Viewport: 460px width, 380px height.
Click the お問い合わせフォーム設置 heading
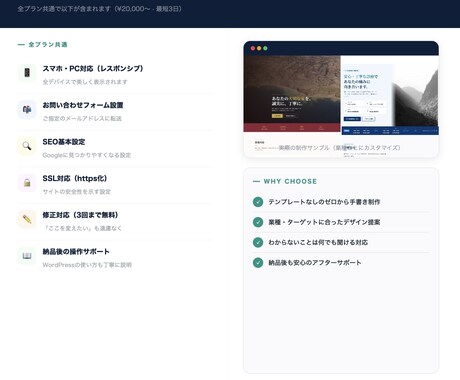point(83,105)
